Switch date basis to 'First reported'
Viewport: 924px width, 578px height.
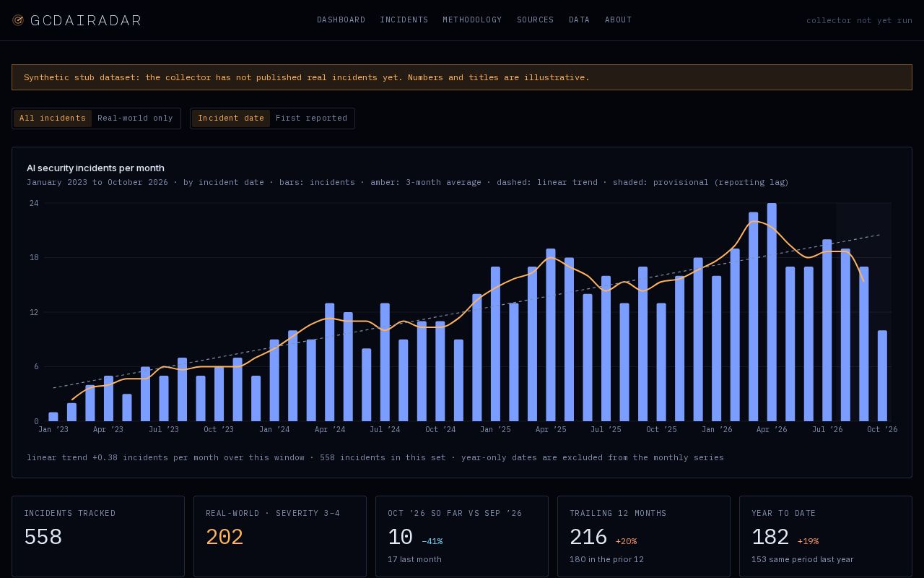pos(311,118)
